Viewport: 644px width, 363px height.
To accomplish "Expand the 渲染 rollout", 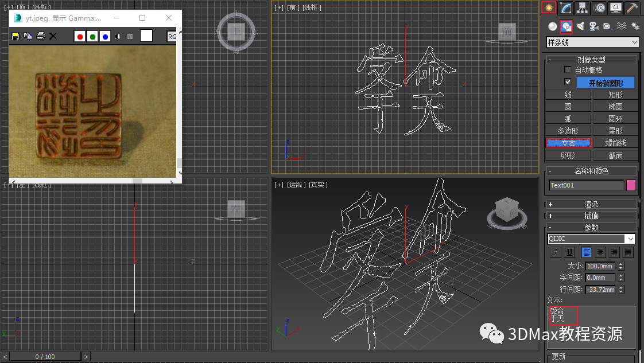I will point(591,204).
